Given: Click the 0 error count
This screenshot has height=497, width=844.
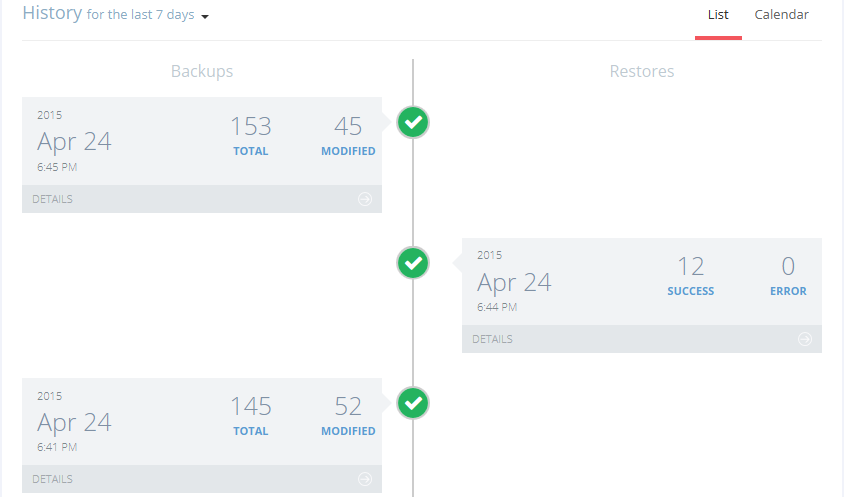Looking at the screenshot, I should click(788, 267).
